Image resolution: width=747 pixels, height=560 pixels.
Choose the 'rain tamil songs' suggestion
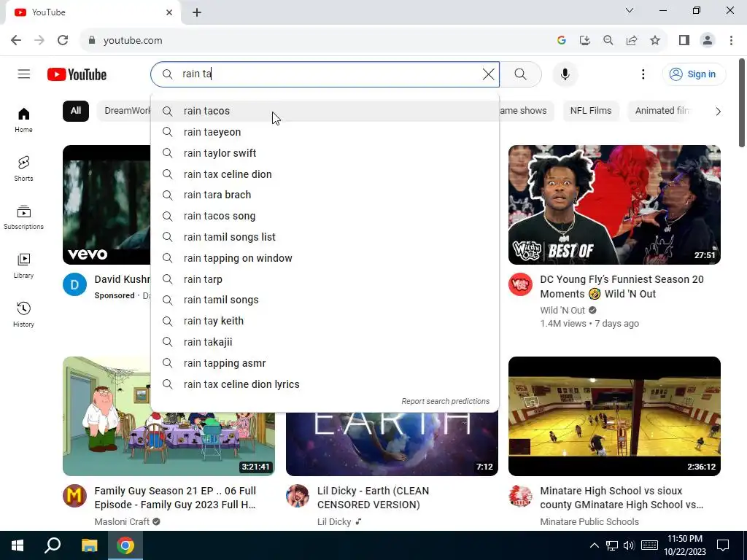coord(325,300)
